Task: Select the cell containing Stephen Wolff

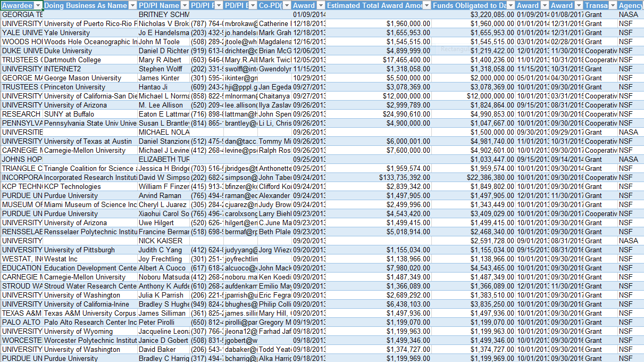Action: 163,69
